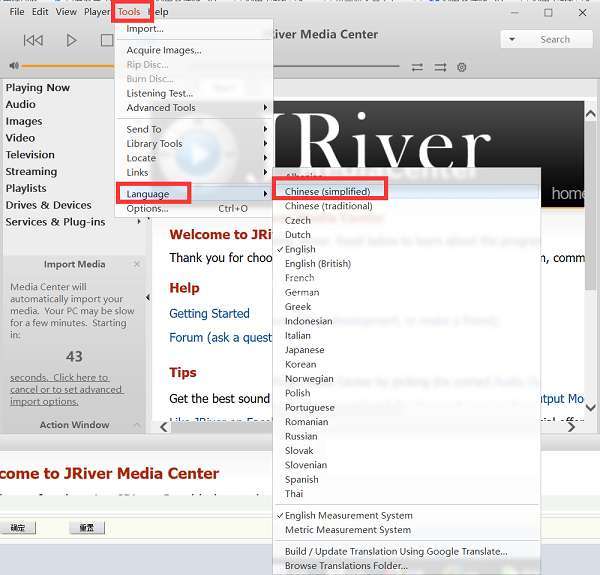Adjust the volume slider
Screen dimensions: 600x575
(68, 66)
